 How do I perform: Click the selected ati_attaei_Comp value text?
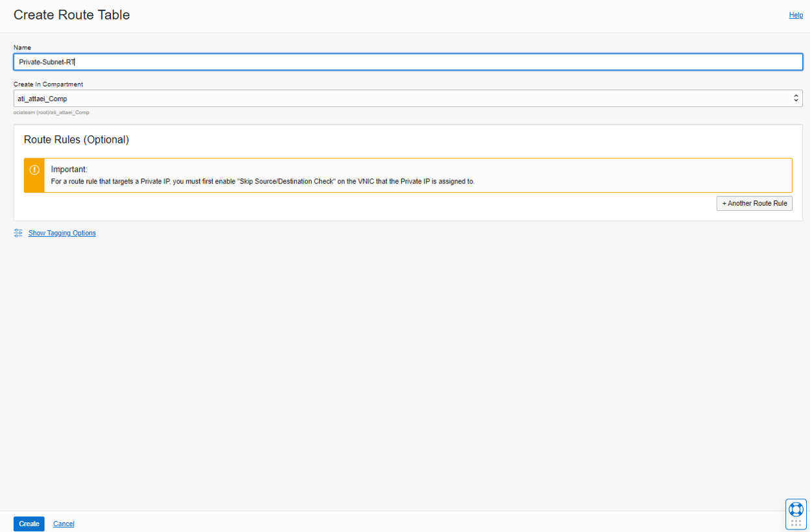point(42,99)
